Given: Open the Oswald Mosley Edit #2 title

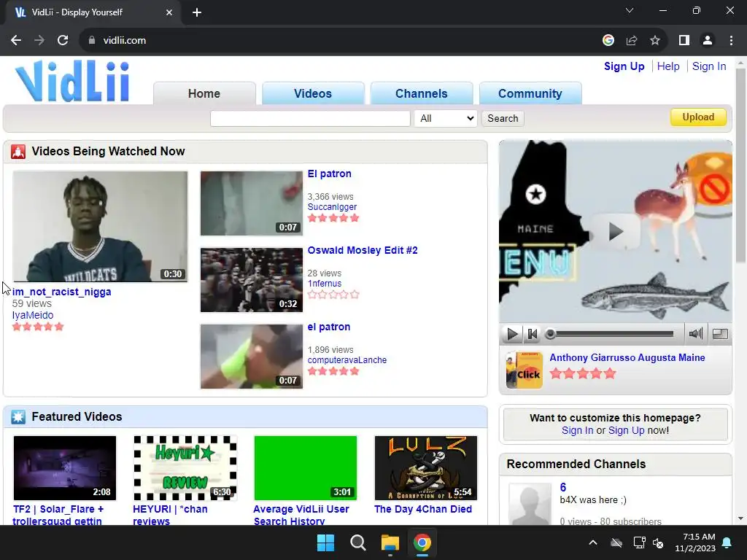Looking at the screenshot, I should 362,251.
